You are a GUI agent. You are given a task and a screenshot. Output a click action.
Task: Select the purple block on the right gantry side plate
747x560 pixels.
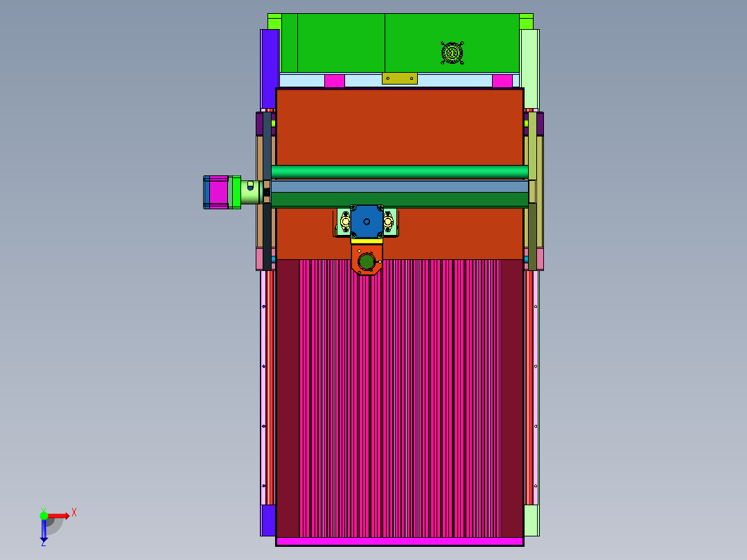point(541,124)
